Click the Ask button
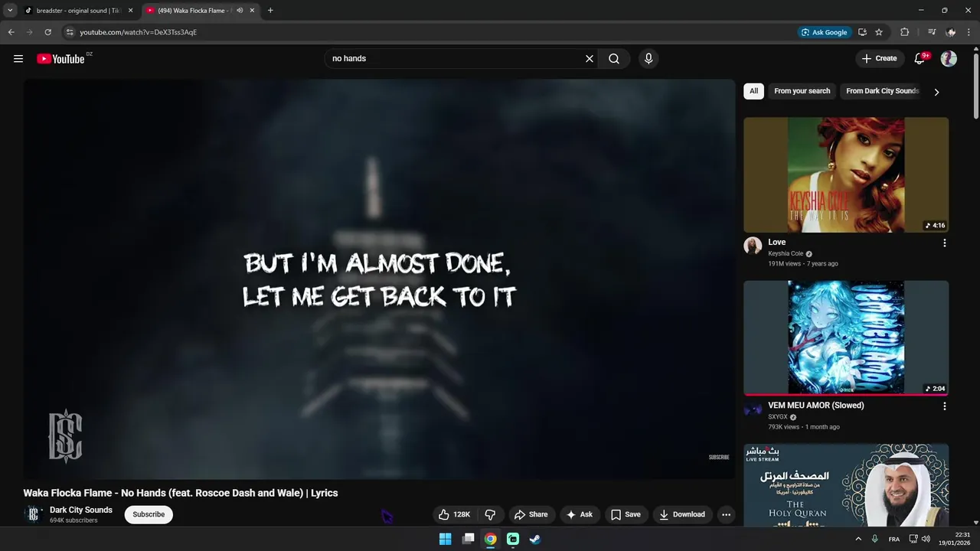 pyautogui.click(x=579, y=515)
